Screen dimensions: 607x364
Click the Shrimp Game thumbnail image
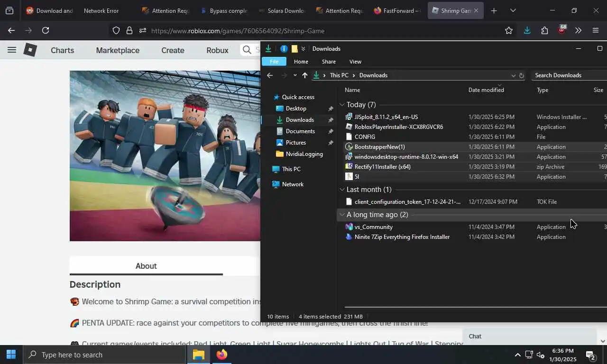click(x=165, y=156)
